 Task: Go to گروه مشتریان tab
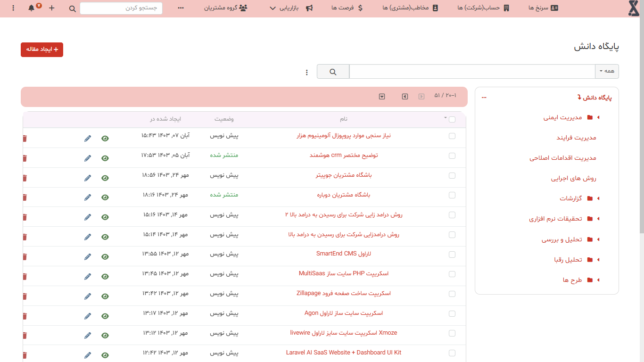tap(225, 8)
